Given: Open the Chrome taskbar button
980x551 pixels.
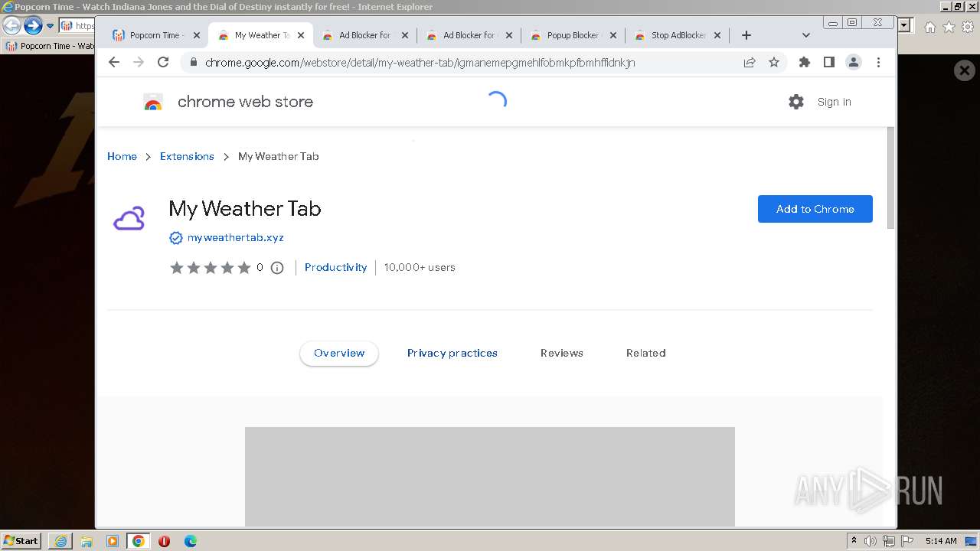Looking at the screenshot, I should [x=138, y=541].
